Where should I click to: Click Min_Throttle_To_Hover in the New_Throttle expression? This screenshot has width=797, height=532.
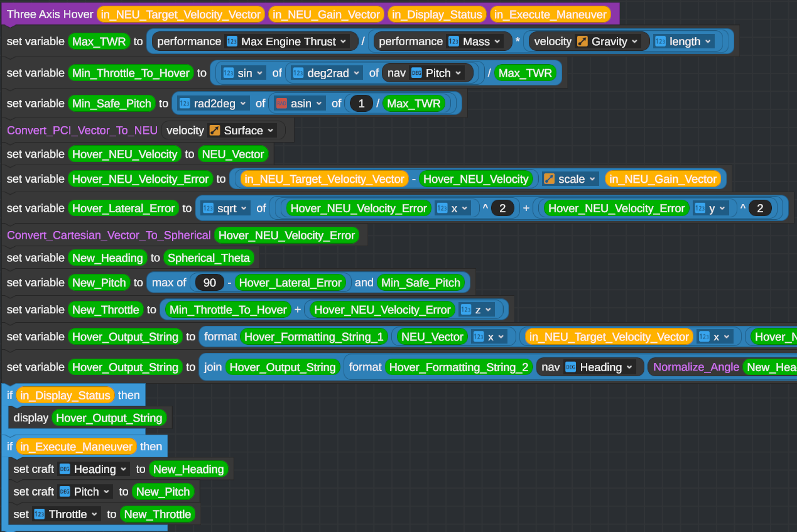click(229, 310)
